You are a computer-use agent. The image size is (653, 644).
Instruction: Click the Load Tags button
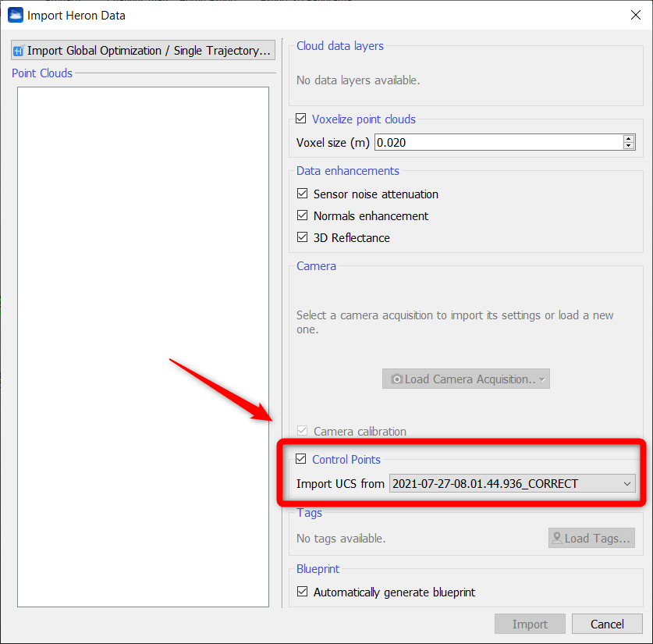[591, 538]
